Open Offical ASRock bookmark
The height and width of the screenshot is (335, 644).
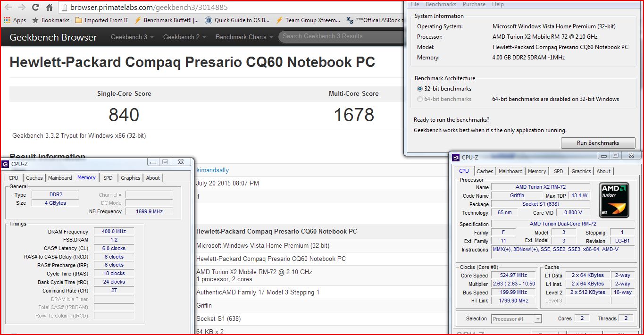[x=375, y=20]
